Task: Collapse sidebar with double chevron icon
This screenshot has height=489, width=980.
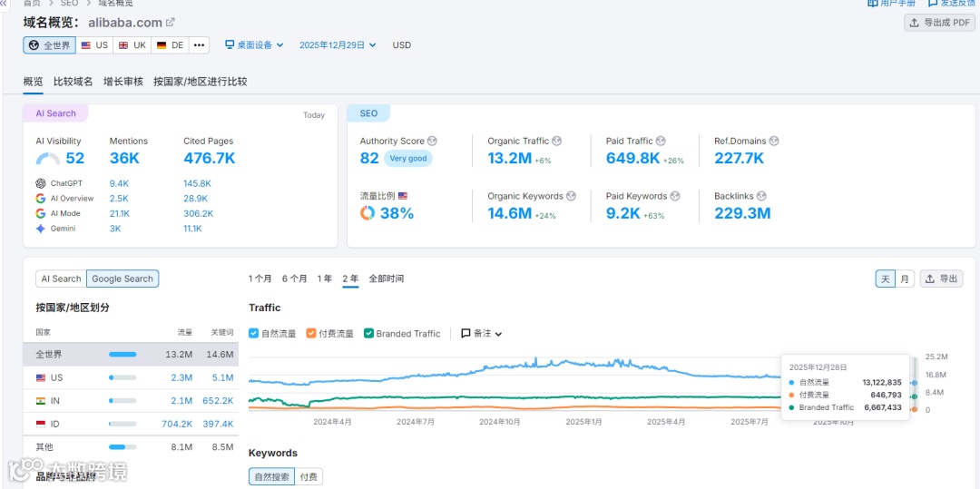Action: click(4, 3)
